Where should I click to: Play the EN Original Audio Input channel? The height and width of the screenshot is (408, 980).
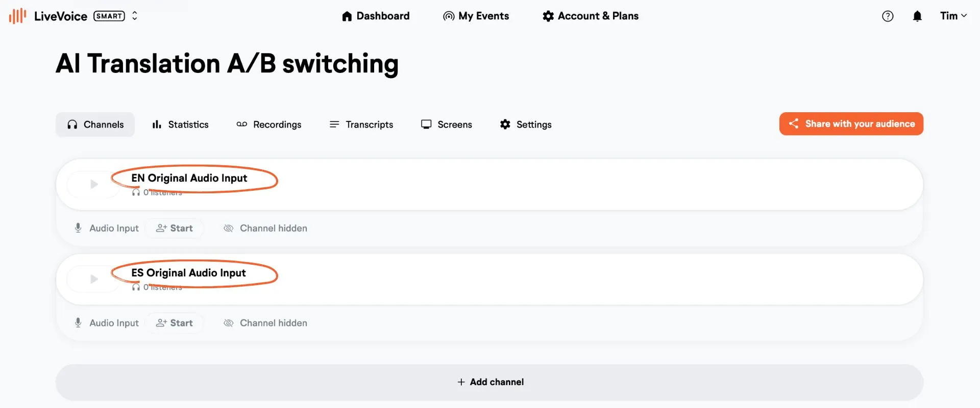tap(94, 184)
